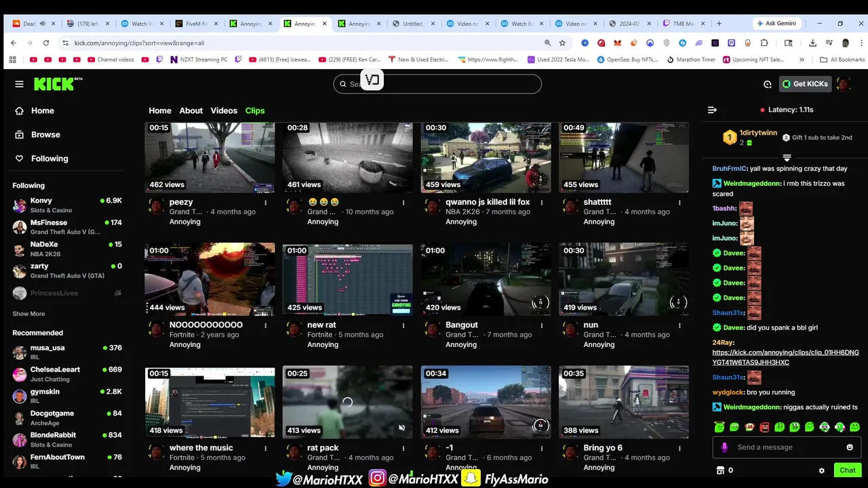This screenshot has height=488, width=868.
Task: Click the Get KICKs button
Action: (x=805, y=84)
